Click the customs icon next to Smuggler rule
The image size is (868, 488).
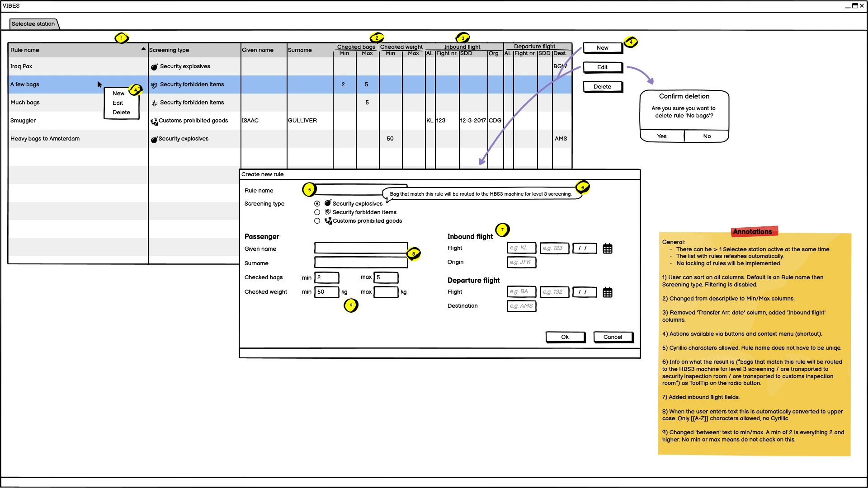click(153, 120)
